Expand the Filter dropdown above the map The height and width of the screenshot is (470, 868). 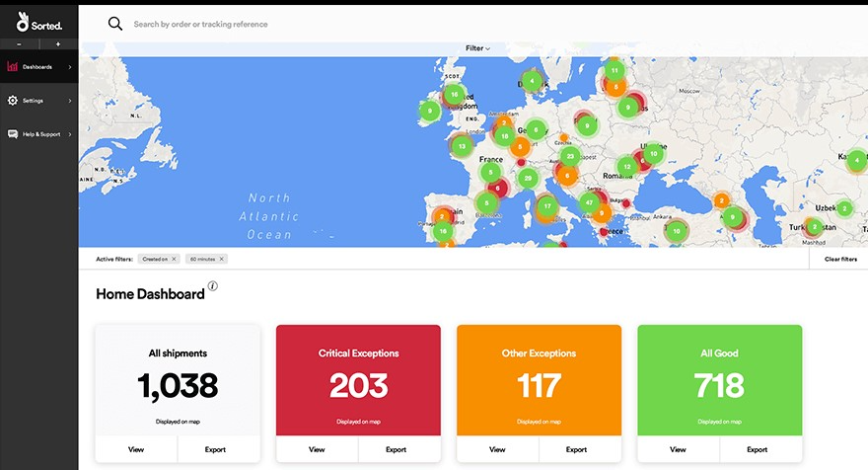pyautogui.click(x=477, y=48)
